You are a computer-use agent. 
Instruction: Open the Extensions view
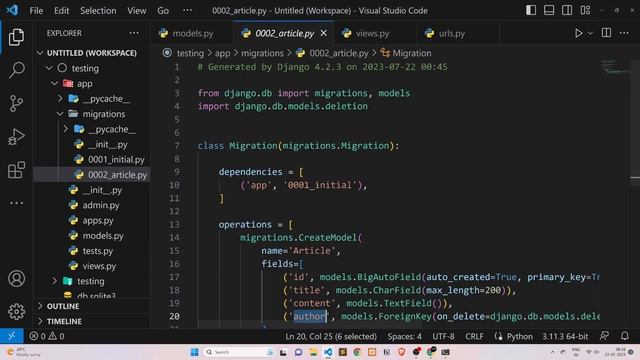pos(16,170)
